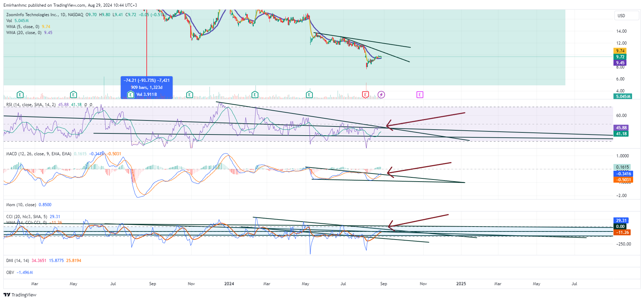Select the RSI (14, close, SMA, 14, 2) legend
The width and height of the screenshot is (644, 301).
coord(31,105)
